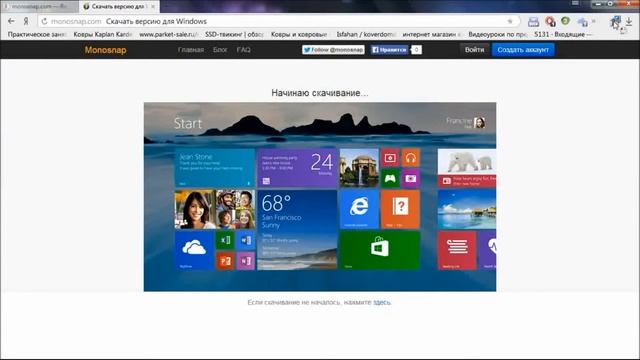The width and height of the screenshot is (640, 360).
Task: Open the red extension icon in the toolbar
Action: pos(550,21)
